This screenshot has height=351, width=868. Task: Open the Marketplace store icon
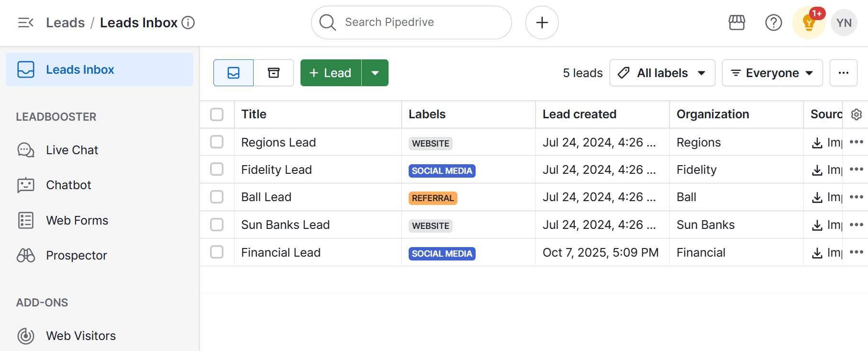click(737, 23)
